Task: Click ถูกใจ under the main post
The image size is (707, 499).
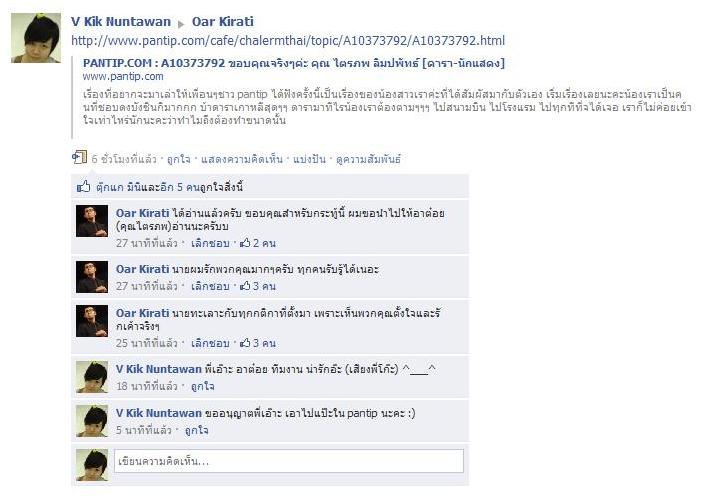Action: 179,159
